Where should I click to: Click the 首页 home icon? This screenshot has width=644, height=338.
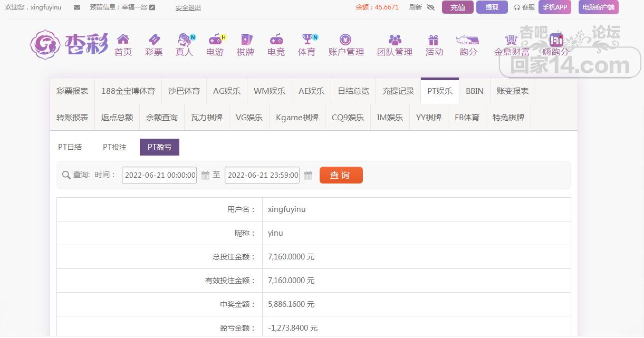(123, 40)
